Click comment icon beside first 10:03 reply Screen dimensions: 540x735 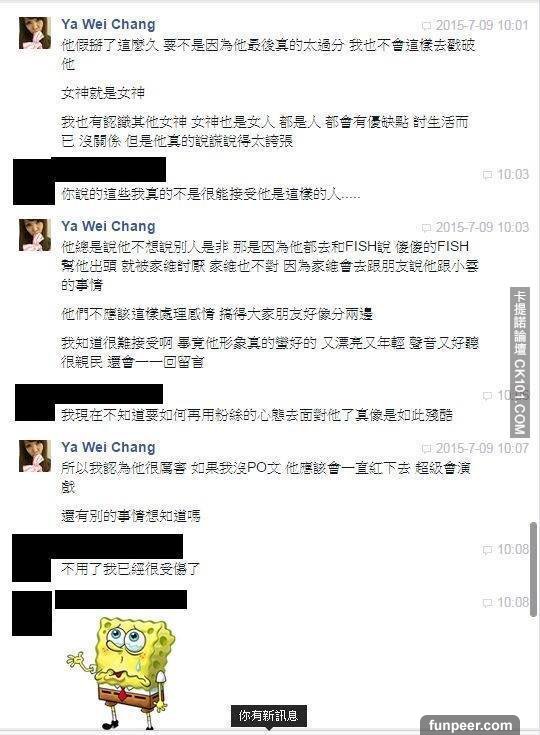[x=488, y=175]
